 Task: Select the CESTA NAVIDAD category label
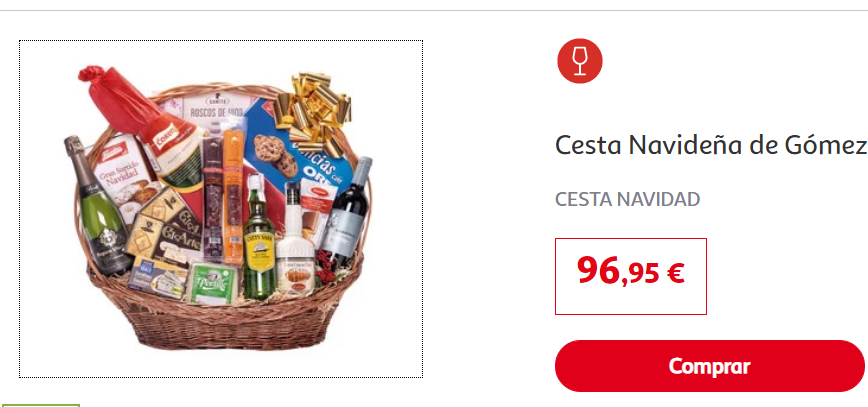coord(628,199)
